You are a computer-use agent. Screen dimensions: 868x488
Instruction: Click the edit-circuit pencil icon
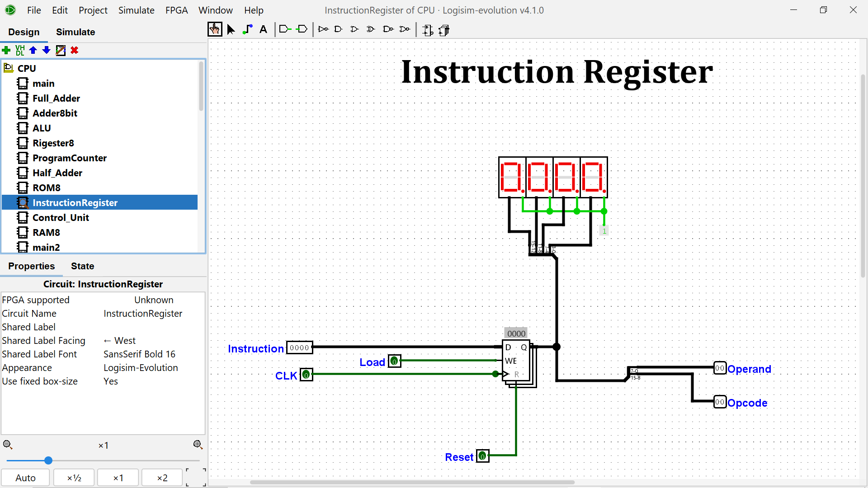[61, 50]
